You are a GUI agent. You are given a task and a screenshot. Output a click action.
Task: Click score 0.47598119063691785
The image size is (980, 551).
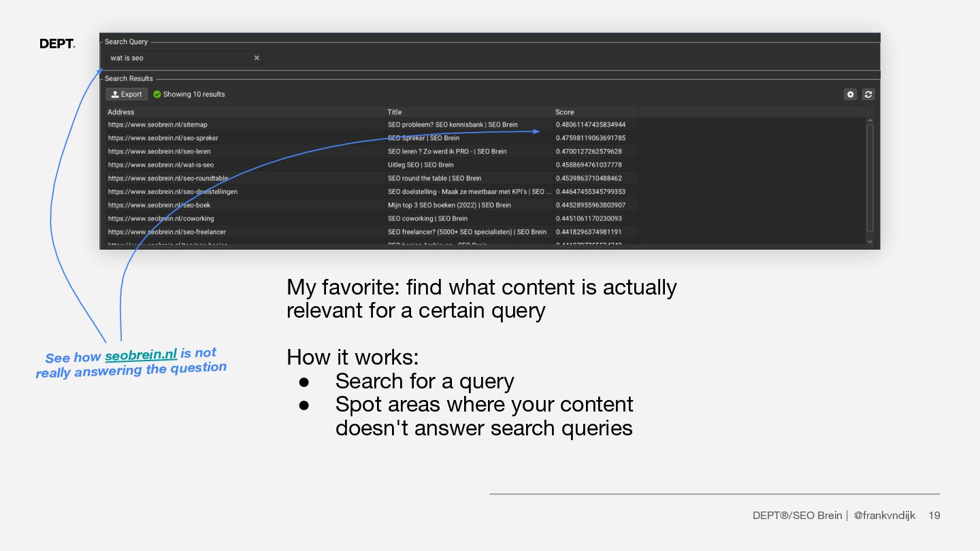(x=590, y=138)
